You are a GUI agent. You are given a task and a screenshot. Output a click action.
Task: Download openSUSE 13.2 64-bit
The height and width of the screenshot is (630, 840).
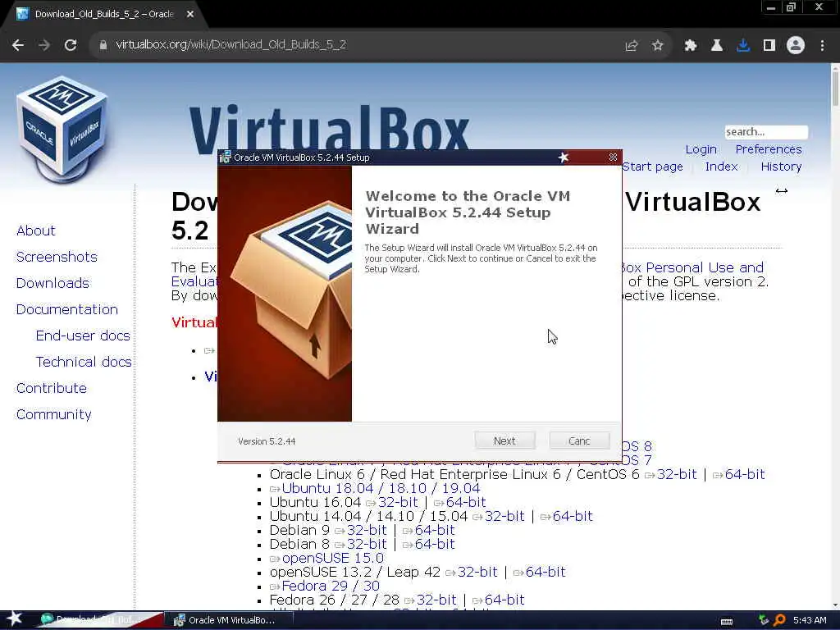pos(546,572)
